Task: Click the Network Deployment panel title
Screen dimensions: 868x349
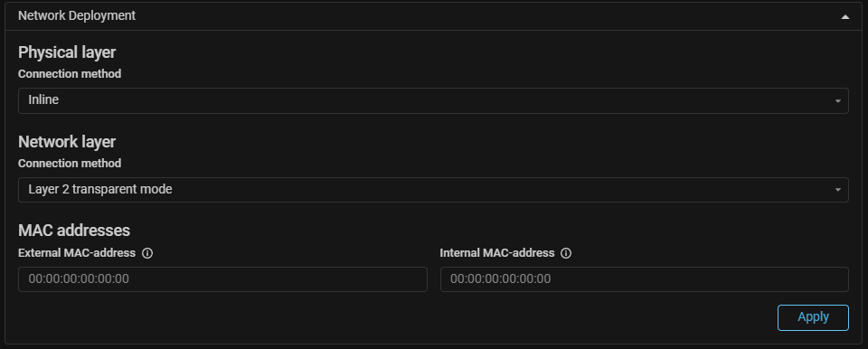Action: [76, 16]
